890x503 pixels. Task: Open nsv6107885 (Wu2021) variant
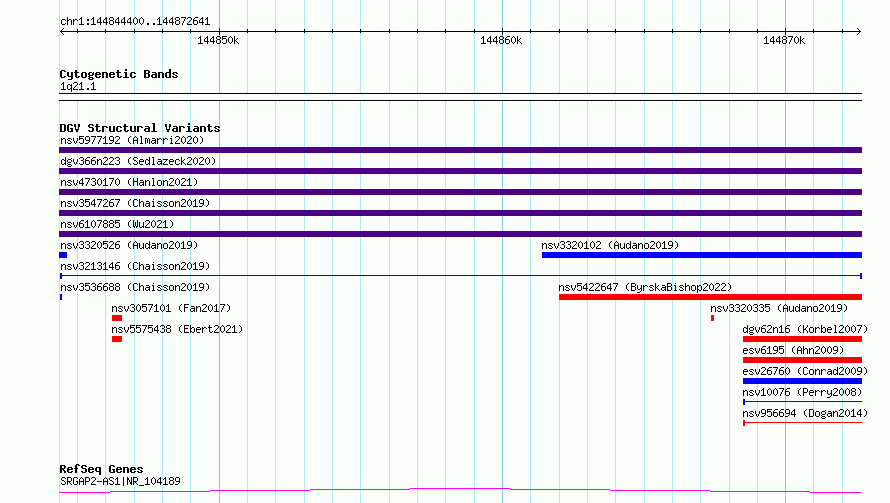[117, 224]
